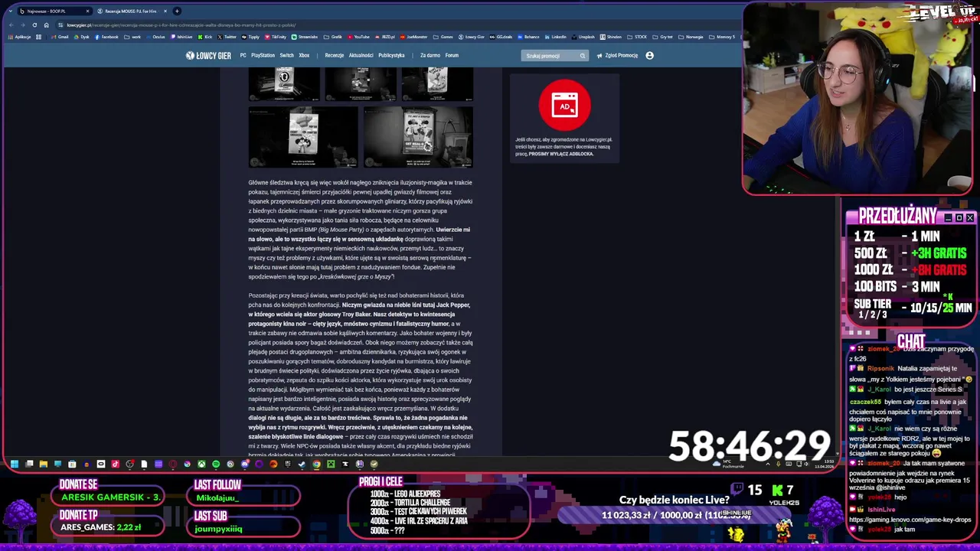Image resolution: width=980 pixels, height=551 pixels.
Task: Open the Xbox navigation item
Action: coord(304,55)
